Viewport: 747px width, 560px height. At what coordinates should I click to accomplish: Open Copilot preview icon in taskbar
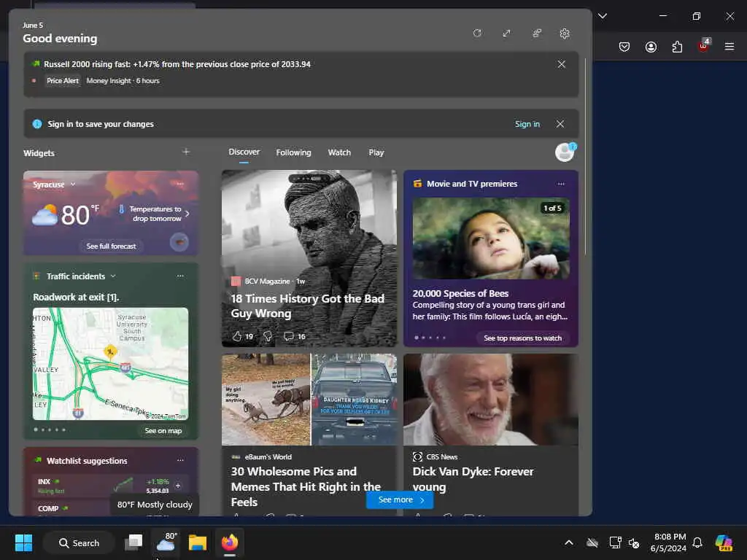pos(724,542)
